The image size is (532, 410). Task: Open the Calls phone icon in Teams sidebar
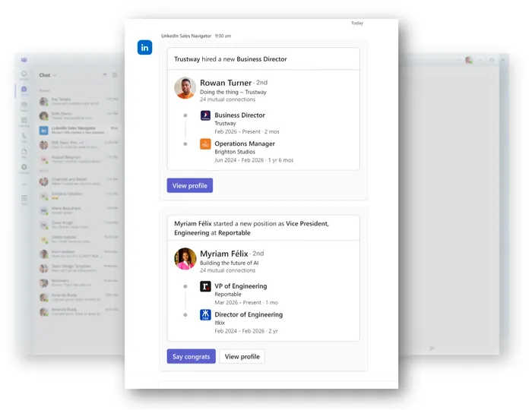click(24, 137)
